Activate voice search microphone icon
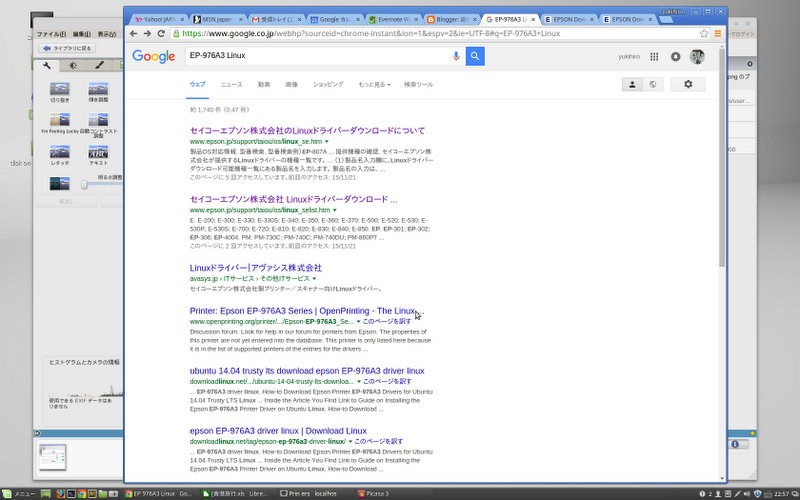 [x=456, y=56]
